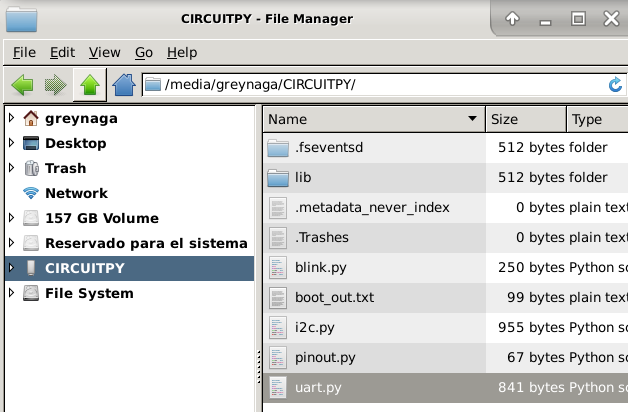Screen dimensions: 628x412
Task: Click the i2c.py script icon
Action: pos(278,328)
